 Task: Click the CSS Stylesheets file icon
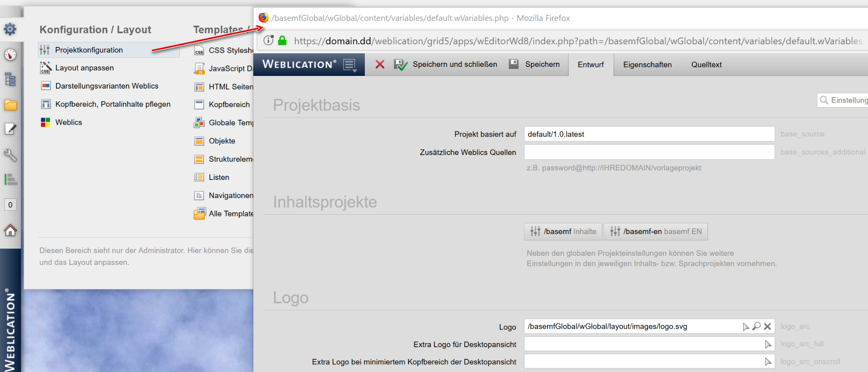coord(199,50)
